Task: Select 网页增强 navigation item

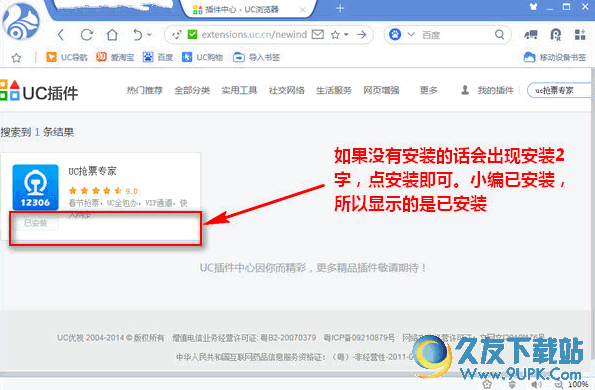Action: tap(381, 90)
